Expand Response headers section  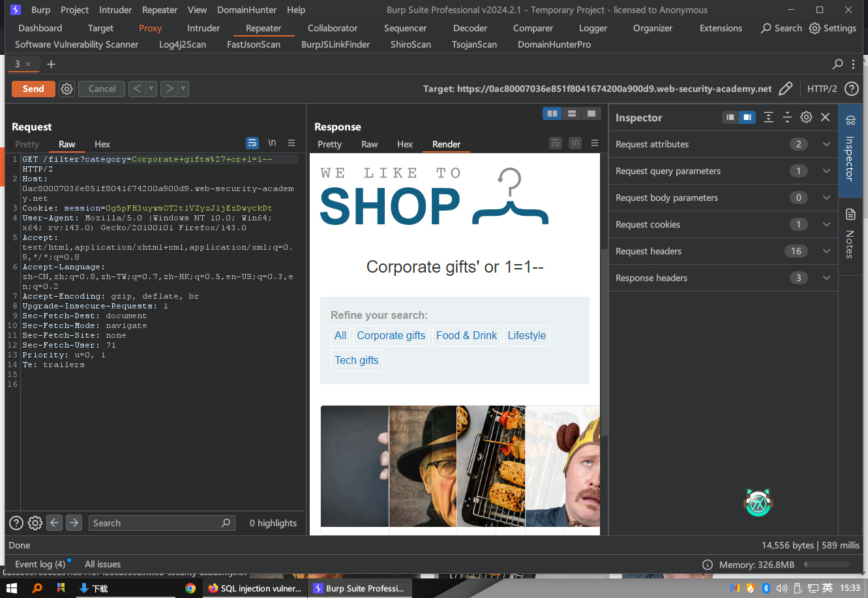[723, 278]
